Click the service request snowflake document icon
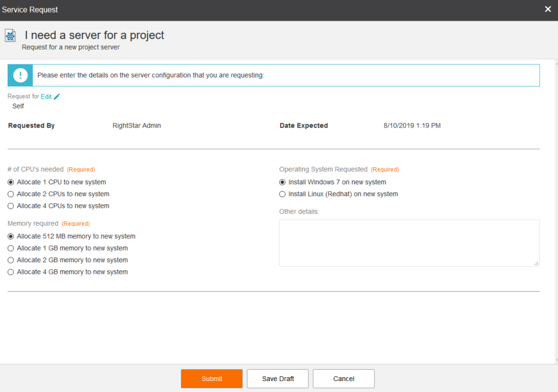558x392 pixels. [10, 36]
